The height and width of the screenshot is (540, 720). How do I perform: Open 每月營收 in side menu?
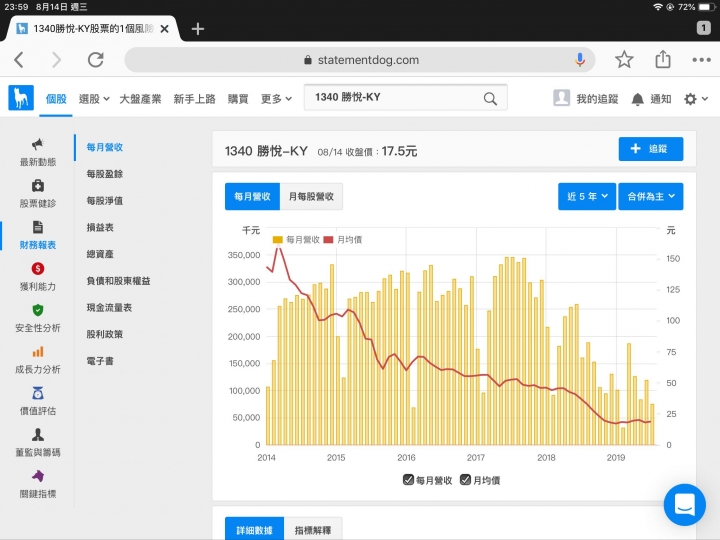point(105,147)
